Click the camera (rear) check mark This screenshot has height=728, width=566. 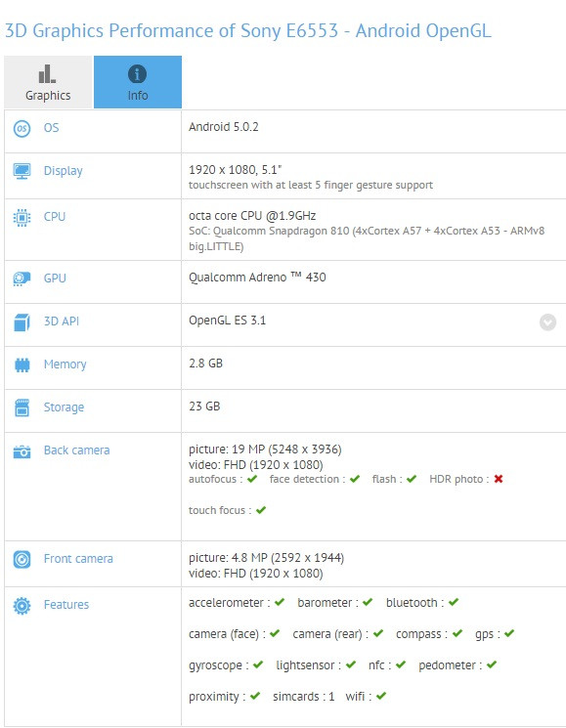coord(378,633)
